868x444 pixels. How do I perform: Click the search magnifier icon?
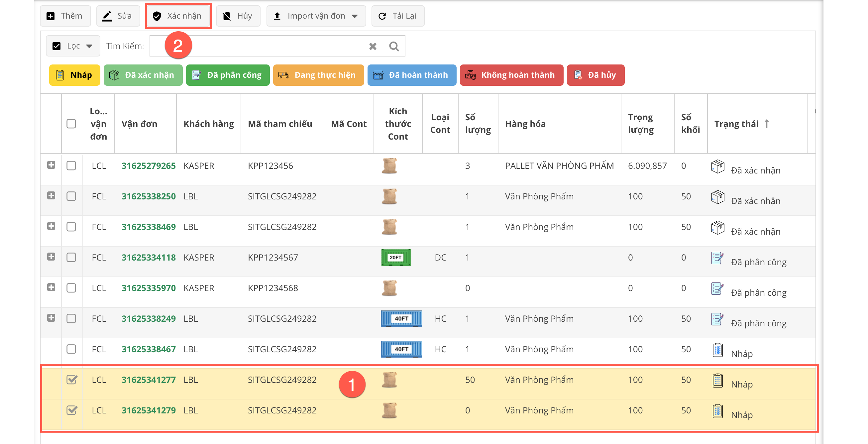pyautogui.click(x=393, y=46)
